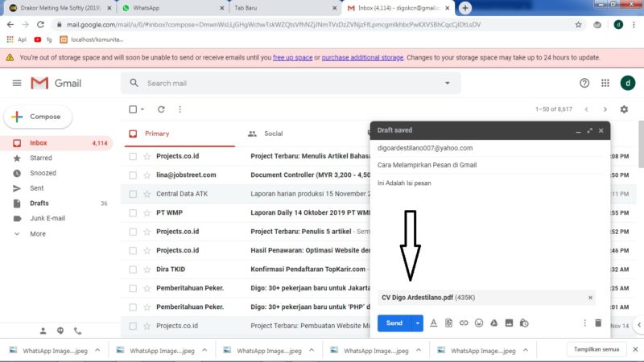Open the Gmail main menu hamburger icon

click(x=17, y=84)
